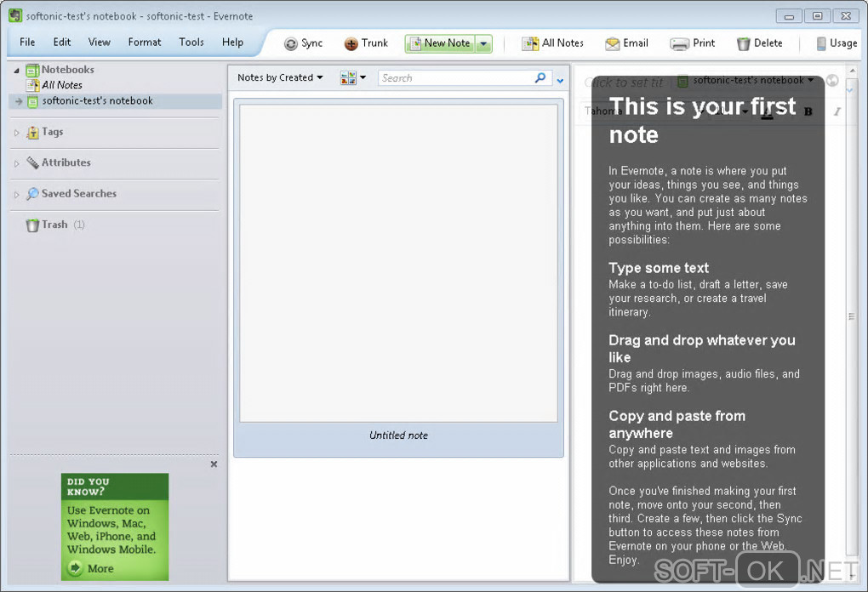Create a note with New Note
The width and height of the screenshot is (868, 592).
coord(441,43)
